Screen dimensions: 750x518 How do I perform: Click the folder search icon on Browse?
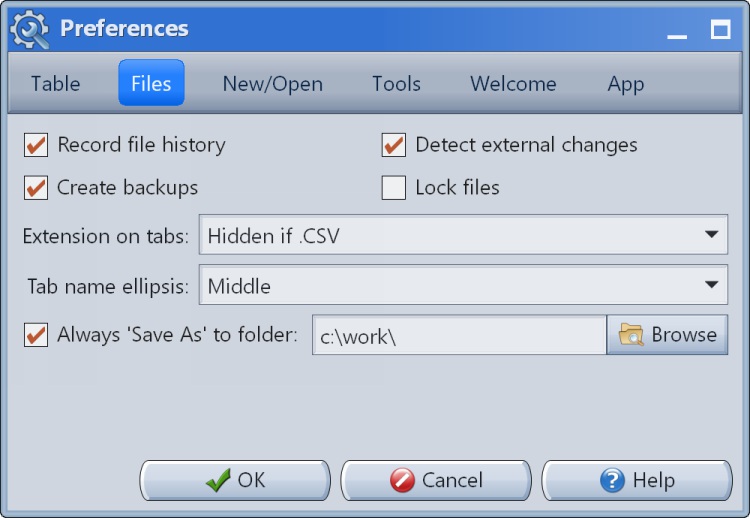pos(631,334)
